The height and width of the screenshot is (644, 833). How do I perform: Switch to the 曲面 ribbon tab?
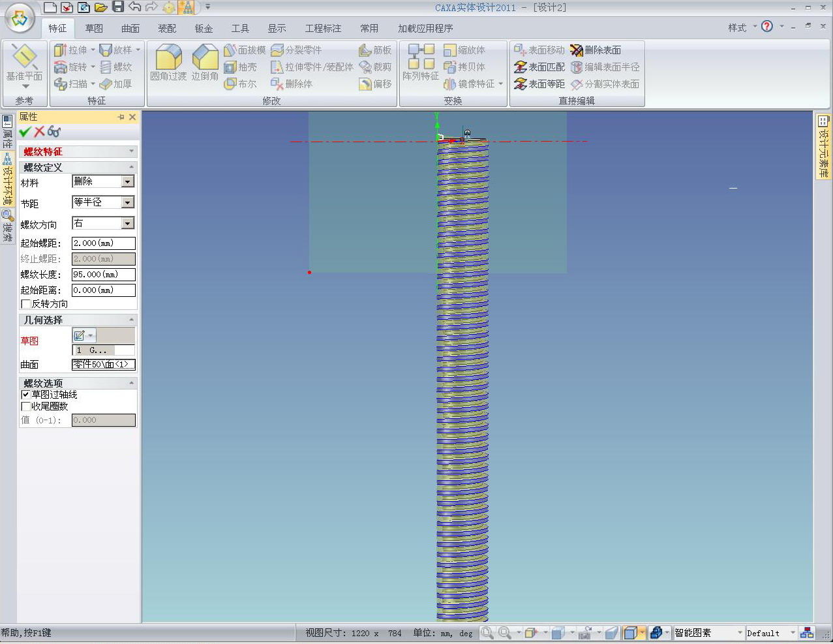click(130, 29)
